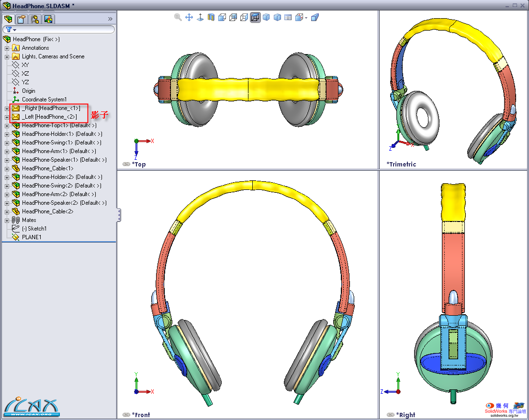
Task: Toggle the highlighted display style cube button
Action: (255, 18)
